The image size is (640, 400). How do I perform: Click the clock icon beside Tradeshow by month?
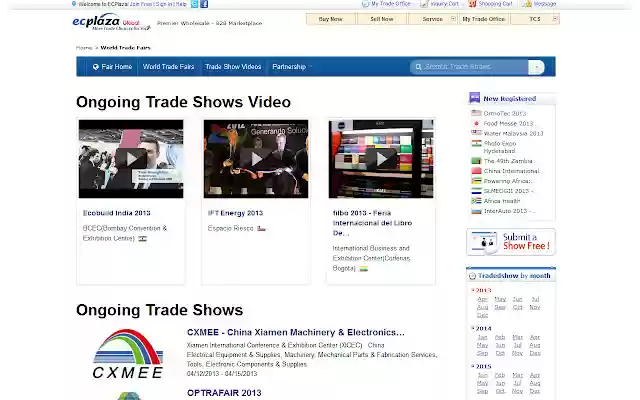[x=472, y=276]
